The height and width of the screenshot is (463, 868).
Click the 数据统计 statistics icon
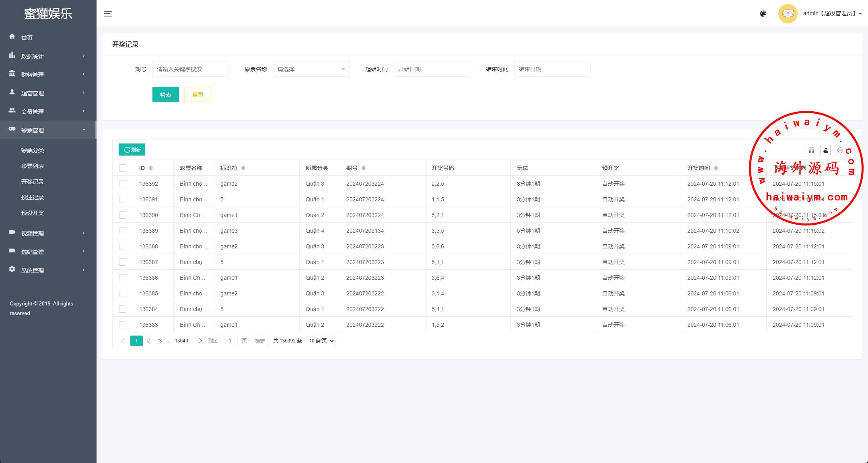coord(12,55)
